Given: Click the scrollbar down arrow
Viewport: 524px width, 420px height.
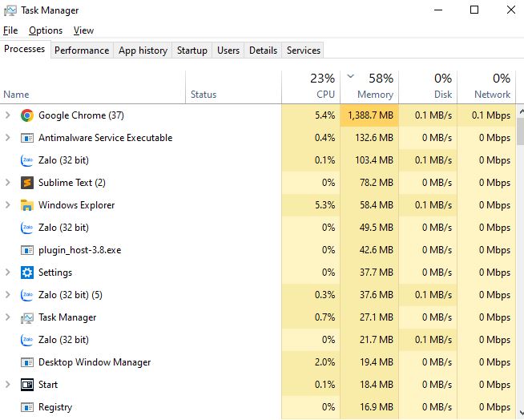Looking at the screenshot, I should [521, 412].
